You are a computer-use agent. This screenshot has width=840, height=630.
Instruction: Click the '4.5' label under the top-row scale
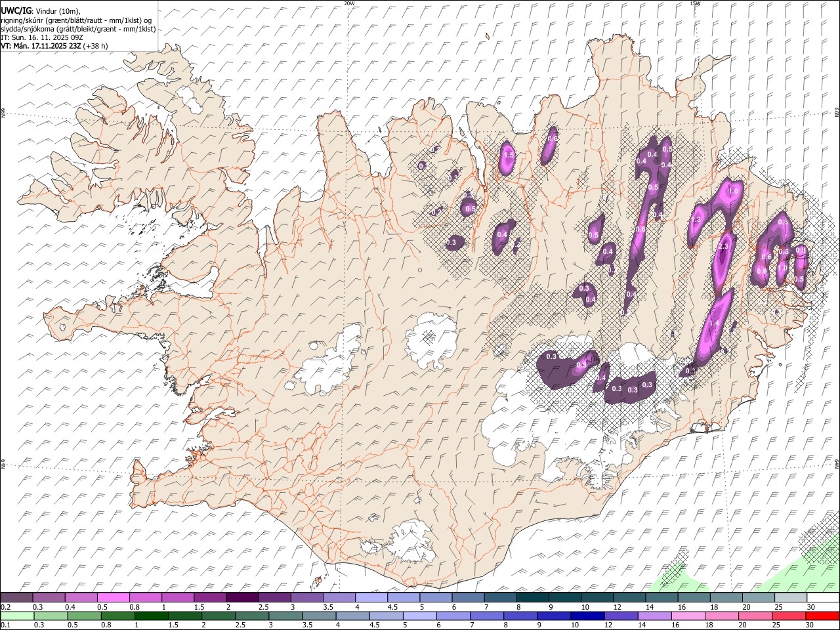click(x=392, y=607)
